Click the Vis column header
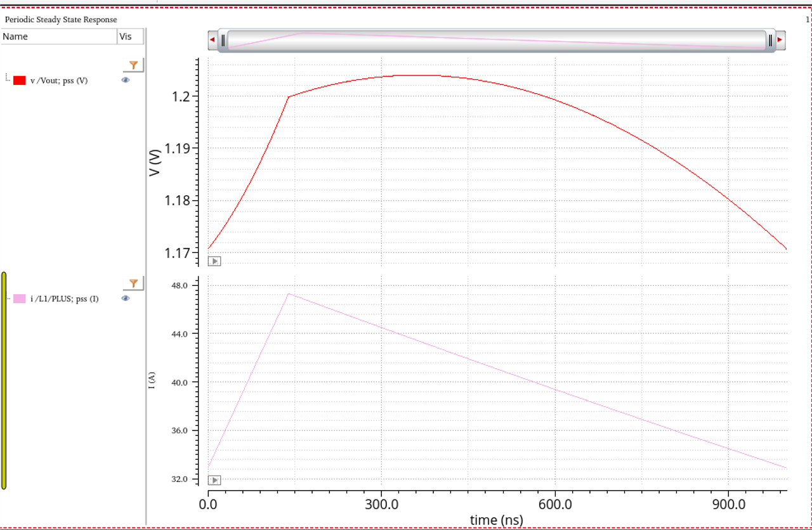The height and width of the screenshot is (530, 812). coord(131,37)
